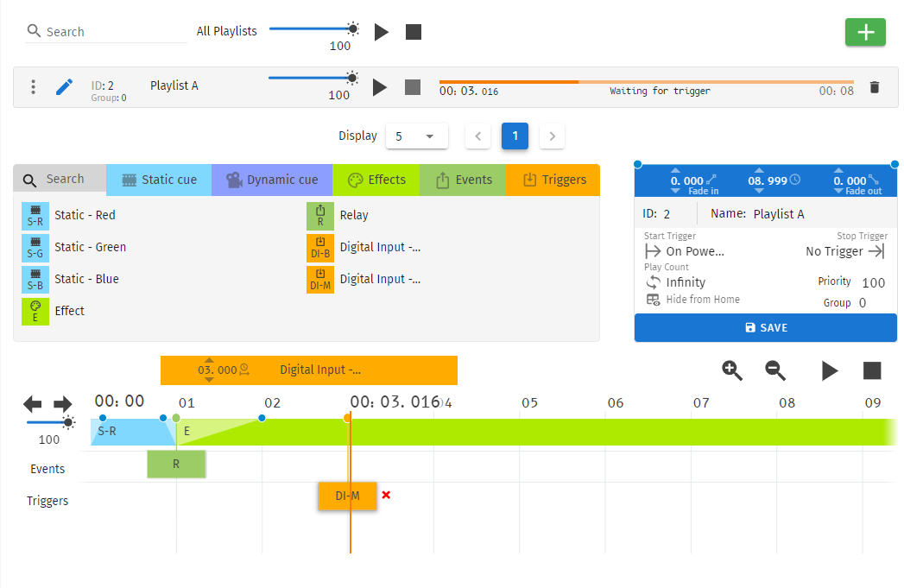Decrease the Fade in time
The width and height of the screenshot is (904, 588).
tap(676, 191)
